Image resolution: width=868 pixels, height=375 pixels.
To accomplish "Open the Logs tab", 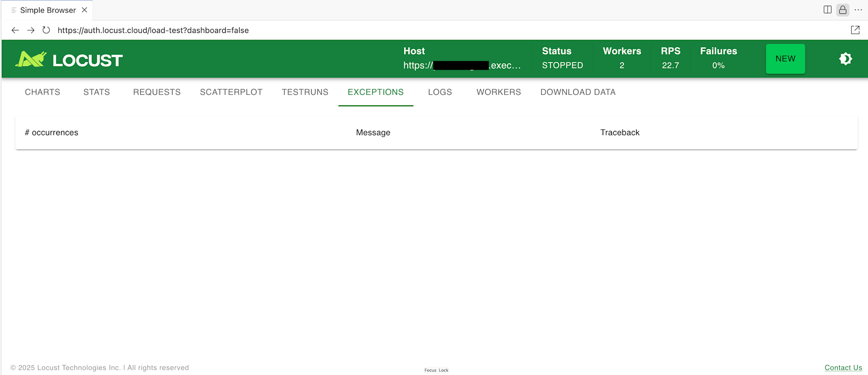I will tap(440, 92).
